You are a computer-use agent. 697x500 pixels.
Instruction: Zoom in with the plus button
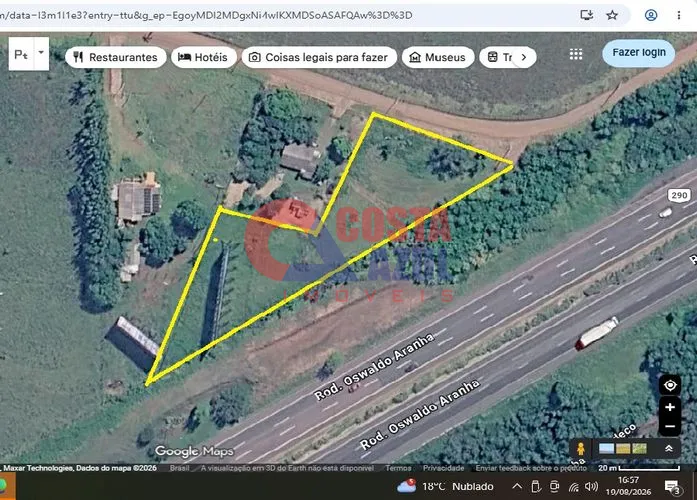(x=670, y=407)
